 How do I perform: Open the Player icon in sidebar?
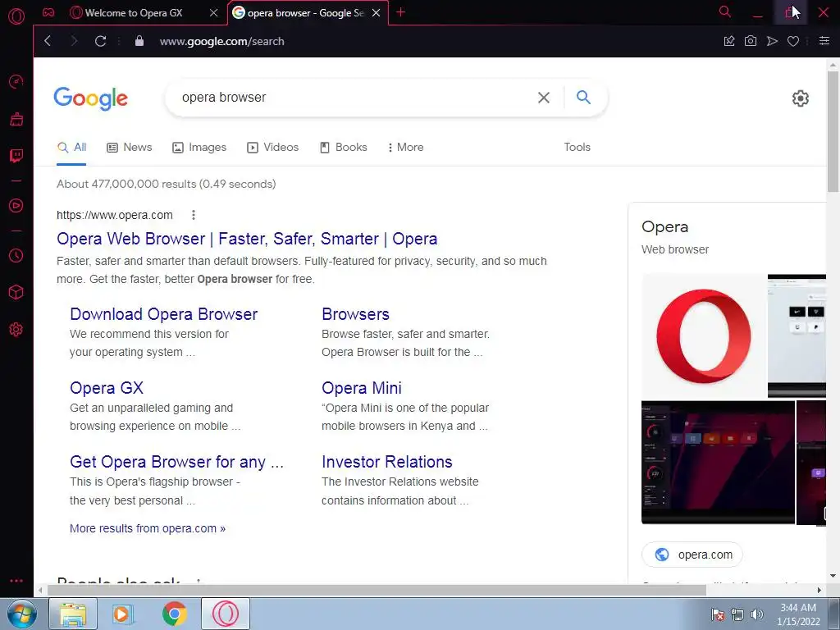tap(16, 206)
